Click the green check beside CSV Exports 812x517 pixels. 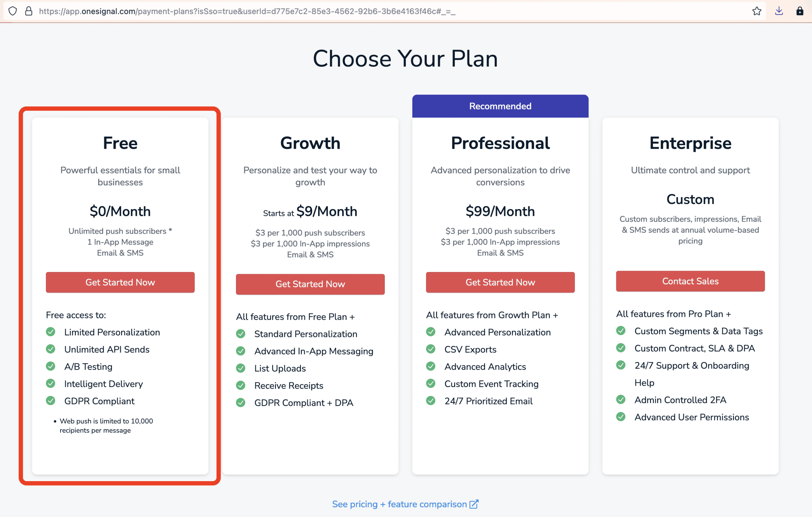(431, 349)
